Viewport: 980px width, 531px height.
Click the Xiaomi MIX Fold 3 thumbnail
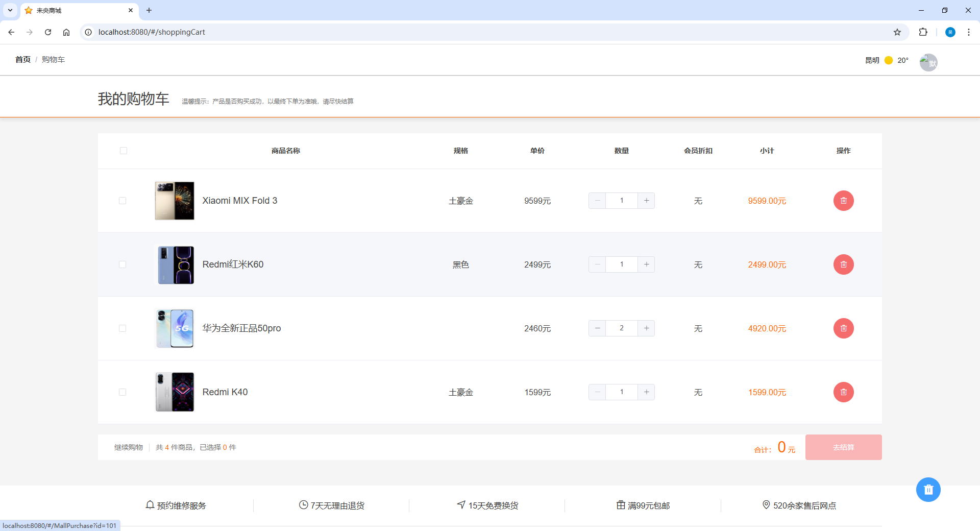click(x=175, y=201)
